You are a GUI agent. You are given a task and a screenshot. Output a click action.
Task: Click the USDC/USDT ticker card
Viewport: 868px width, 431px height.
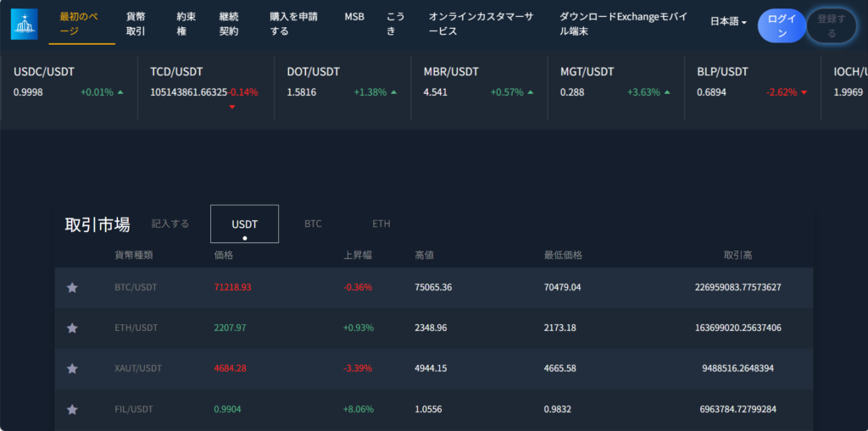coord(69,82)
